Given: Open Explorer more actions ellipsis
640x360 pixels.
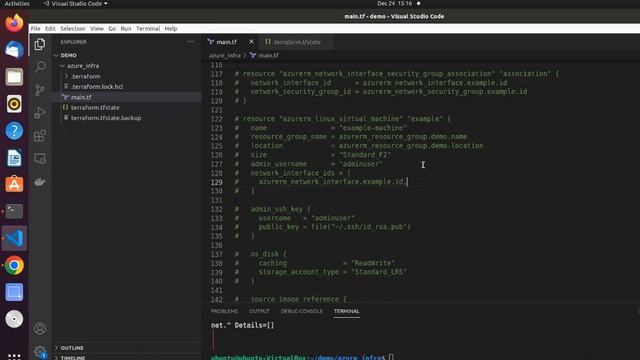Looking at the screenshot, I should tap(191, 42).
